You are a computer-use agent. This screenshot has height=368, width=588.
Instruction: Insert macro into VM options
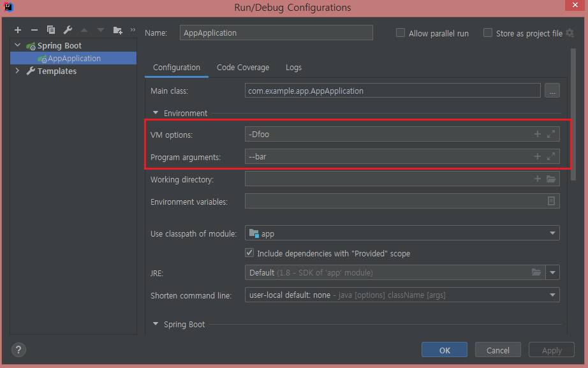538,134
